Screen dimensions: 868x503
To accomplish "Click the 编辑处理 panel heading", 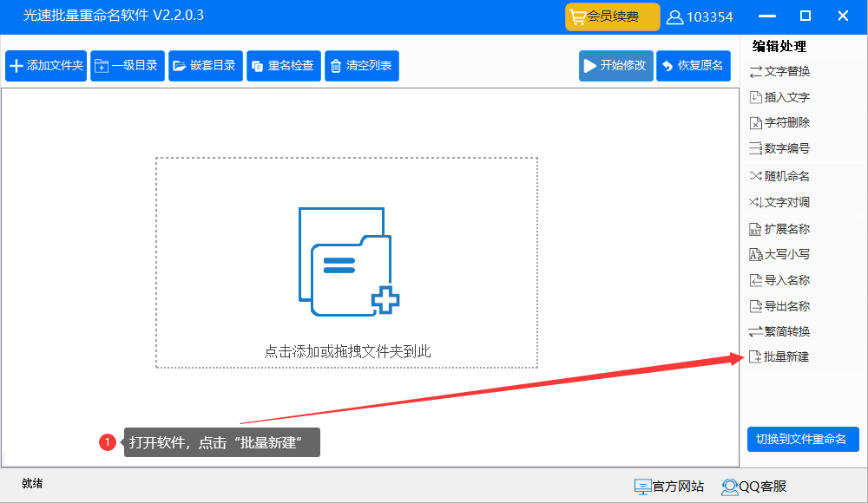I will tap(779, 47).
